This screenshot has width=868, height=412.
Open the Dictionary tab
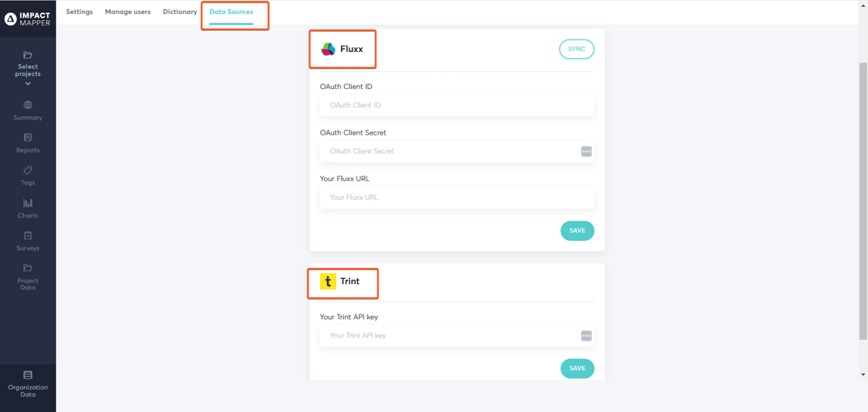(180, 12)
